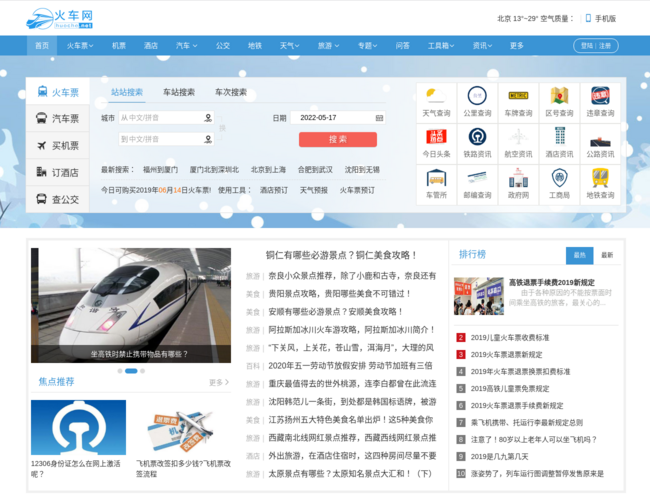Open 酒店 in navigation bar
650x500 pixels.
[150, 46]
